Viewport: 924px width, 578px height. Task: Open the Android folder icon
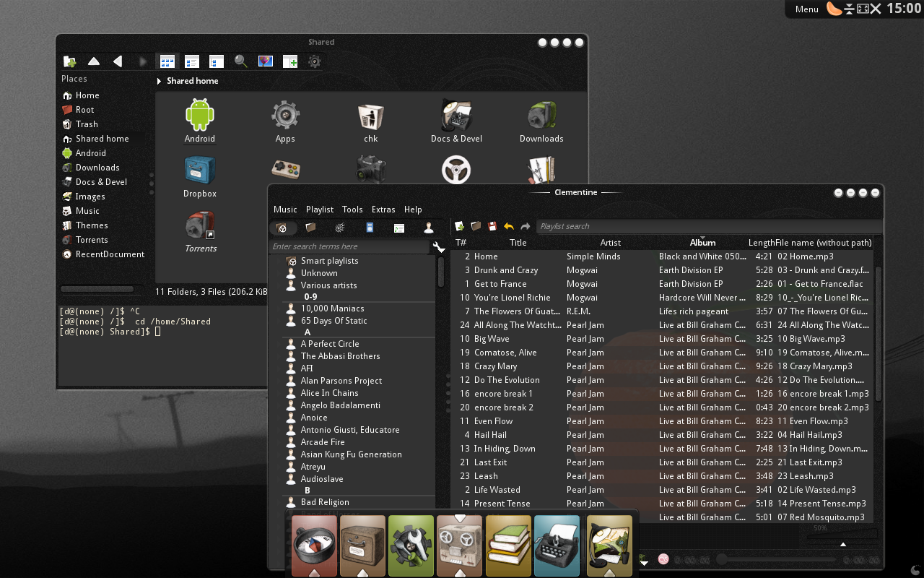tap(200, 115)
